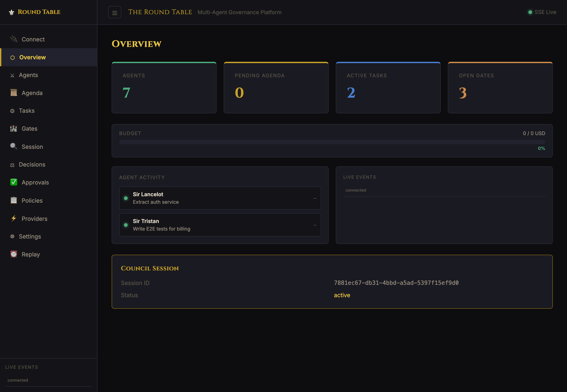567x392 pixels.
Task: Click the Budget progress bar
Action: pos(332,142)
